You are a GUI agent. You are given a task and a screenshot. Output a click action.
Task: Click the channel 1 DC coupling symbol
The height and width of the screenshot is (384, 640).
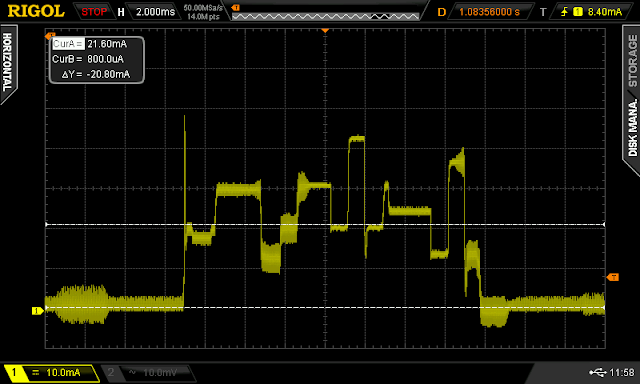click(x=36, y=372)
